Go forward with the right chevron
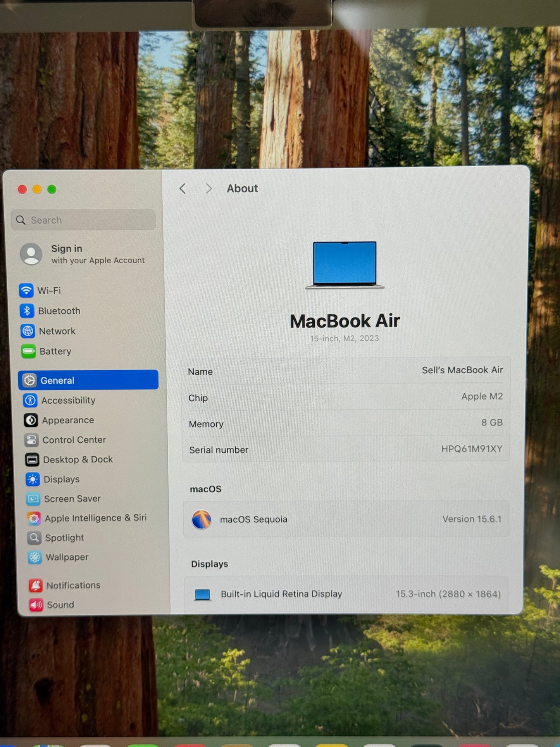Screen dimensions: 560x747 click(208, 188)
